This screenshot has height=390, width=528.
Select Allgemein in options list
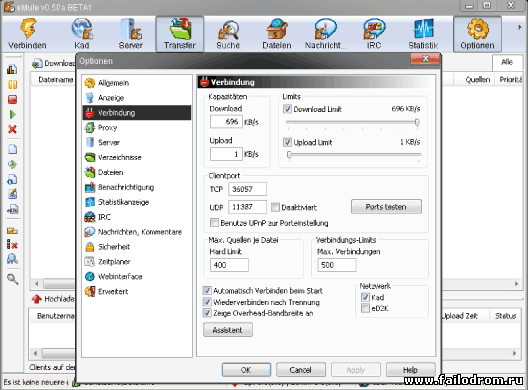click(137, 83)
